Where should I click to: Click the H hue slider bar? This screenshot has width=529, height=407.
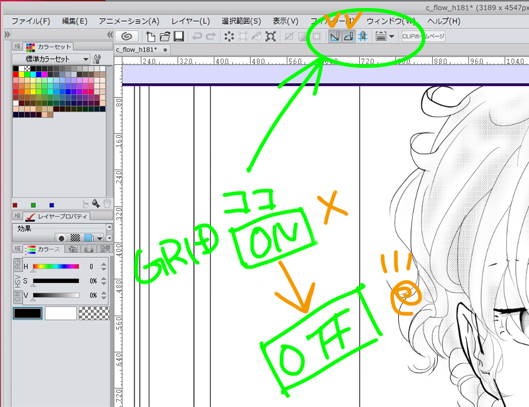[x=56, y=267]
